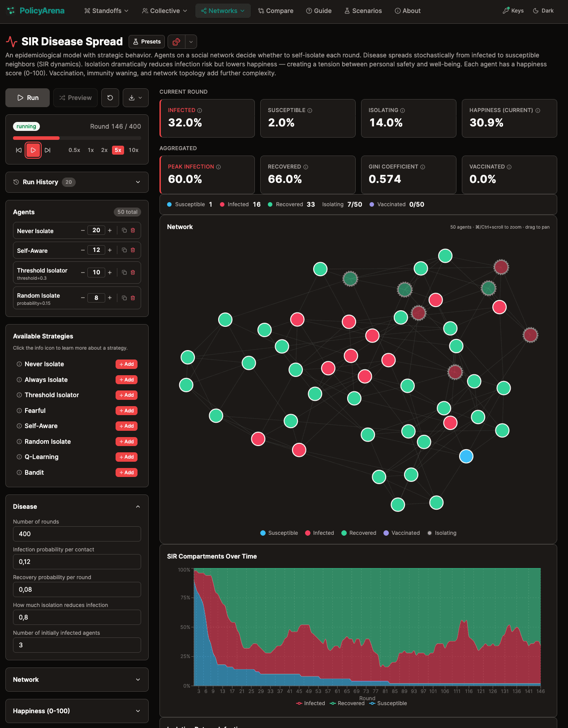Image resolution: width=568 pixels, height=728 pixels.
Task: Duplicate the Self-Aware agent group
Action: tap(125, 250)
